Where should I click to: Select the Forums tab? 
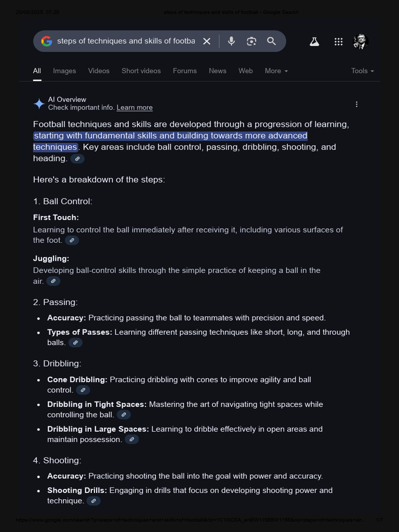pyautogui.click(x=184, y=71)
